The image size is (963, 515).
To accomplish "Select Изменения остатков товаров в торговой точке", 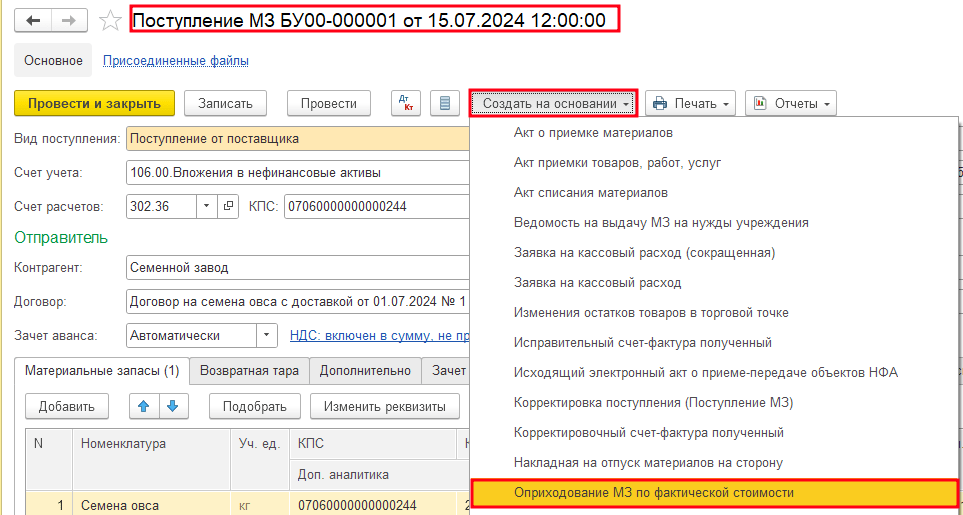I will pyautogui.click(x=713, y=313).
